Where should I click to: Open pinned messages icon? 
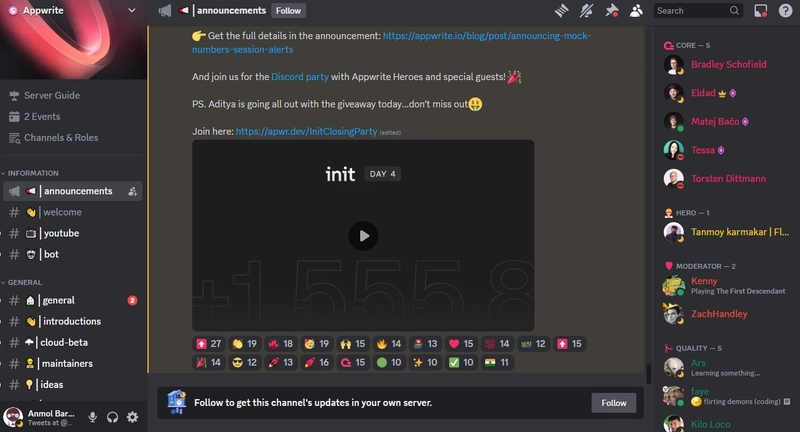coord(611,10)
